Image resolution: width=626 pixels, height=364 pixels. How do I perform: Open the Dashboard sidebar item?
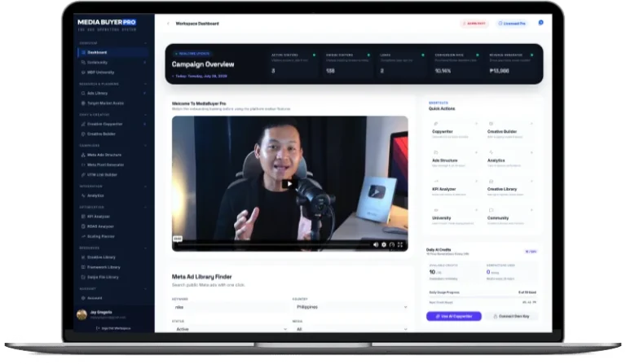(113, 52)
